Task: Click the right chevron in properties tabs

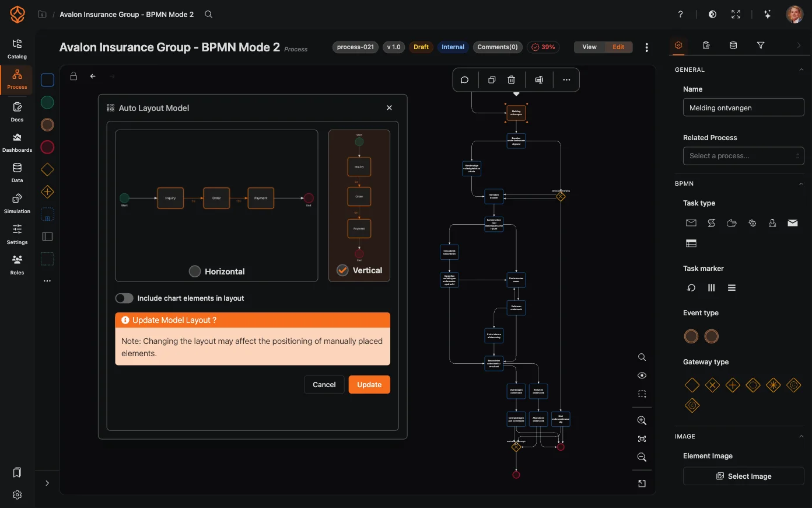Action: click(799, 45)
